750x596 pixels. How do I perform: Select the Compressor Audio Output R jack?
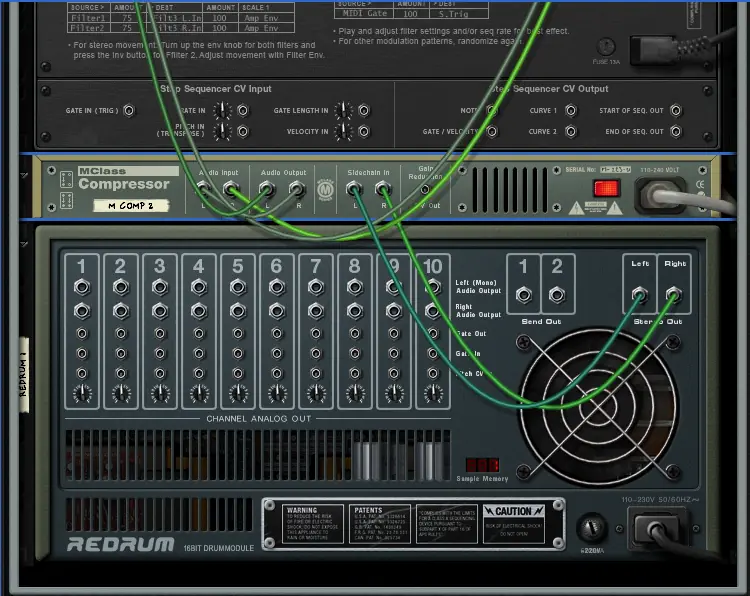(297, 189)
